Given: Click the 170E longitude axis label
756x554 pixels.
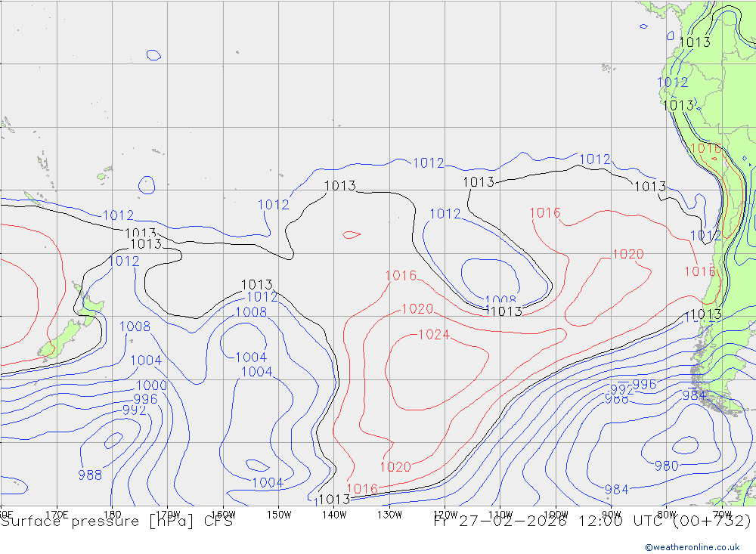Looking at the screenshot, I should (x=57, y=515).
